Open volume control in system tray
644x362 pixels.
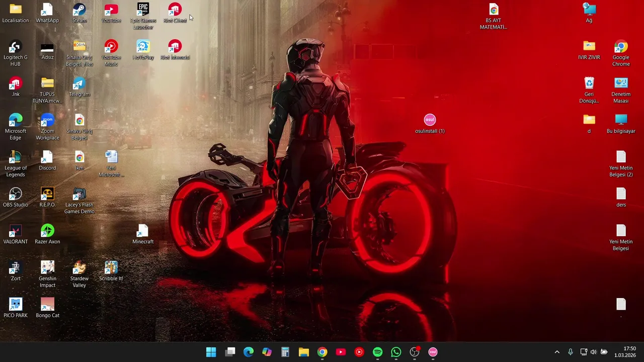coord(594,352)
